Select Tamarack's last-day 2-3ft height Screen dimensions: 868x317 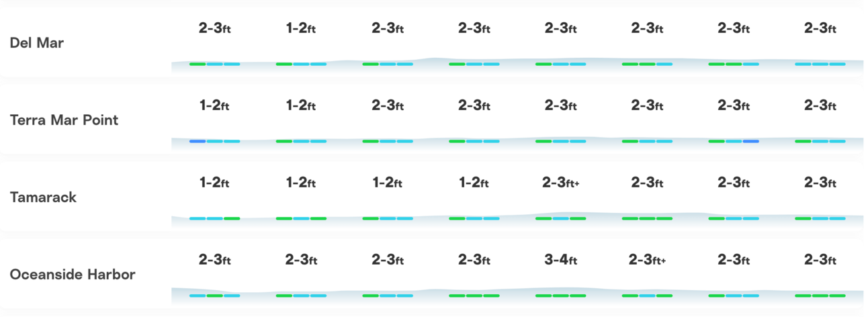point(820,183)
